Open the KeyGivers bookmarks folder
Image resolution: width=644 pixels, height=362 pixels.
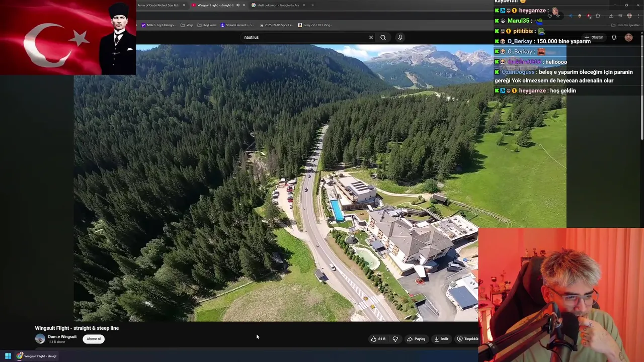(x=207, y=25)
